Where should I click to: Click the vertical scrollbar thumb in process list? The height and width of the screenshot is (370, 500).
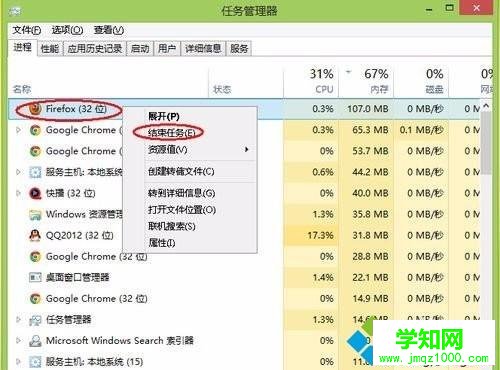[x=487, y=143]
